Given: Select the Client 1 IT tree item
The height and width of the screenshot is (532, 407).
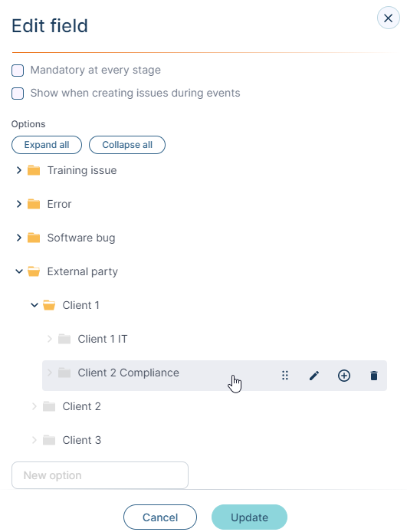Looking at the screenshot, I should pos(103,339).
